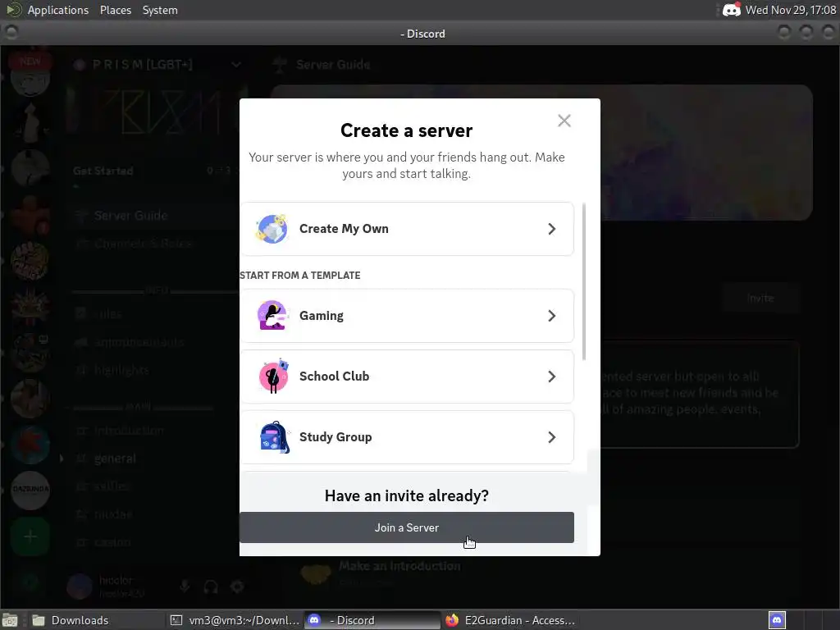This screenshot has height=630, width=840.
Task: Click the date and time clock
Action: [x=791, y=10]
